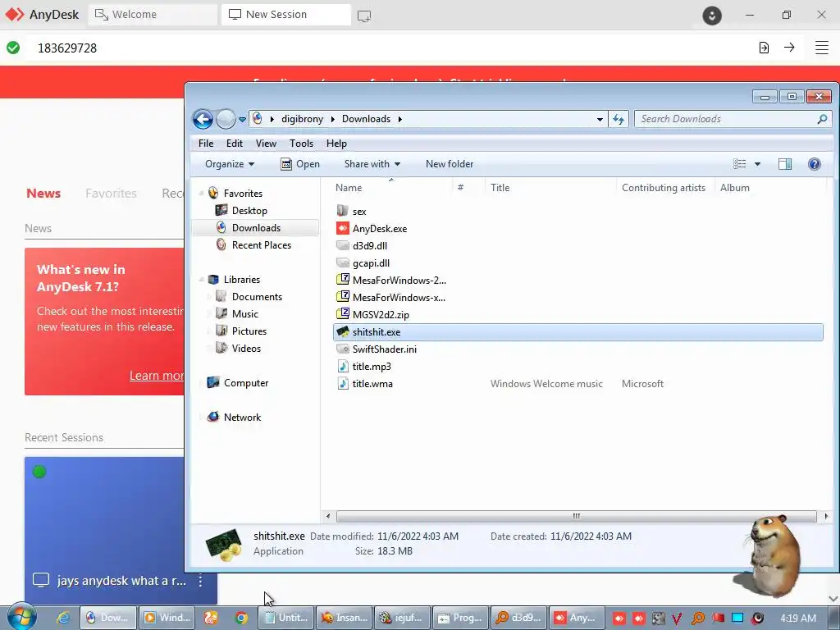Screen dimensions: 840x630
Task: Click the horizontal scrollbar in file list
Action: 576,516
